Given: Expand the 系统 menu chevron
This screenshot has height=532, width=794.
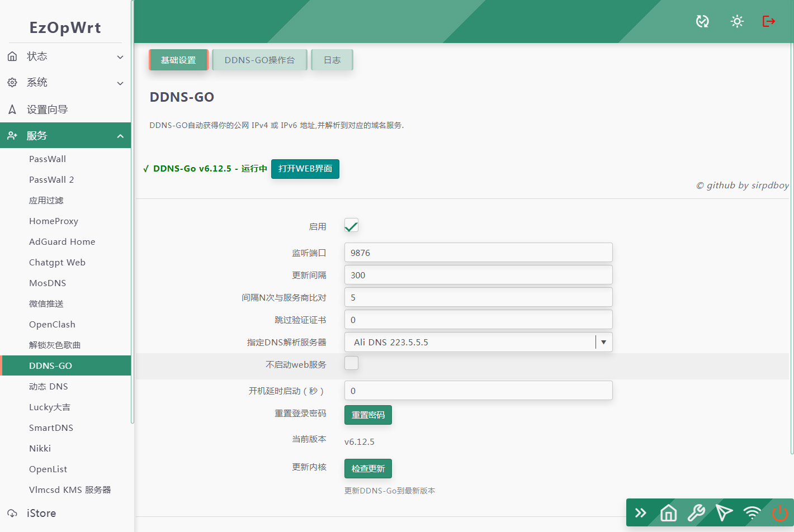Looking at the screenshot, I should (120, 83).
